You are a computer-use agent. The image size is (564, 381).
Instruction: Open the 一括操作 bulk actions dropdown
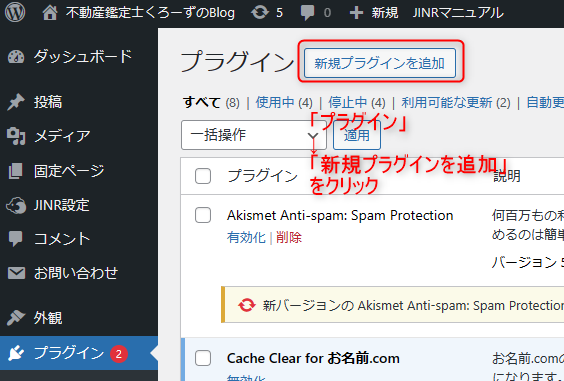[x=254, y=135]
